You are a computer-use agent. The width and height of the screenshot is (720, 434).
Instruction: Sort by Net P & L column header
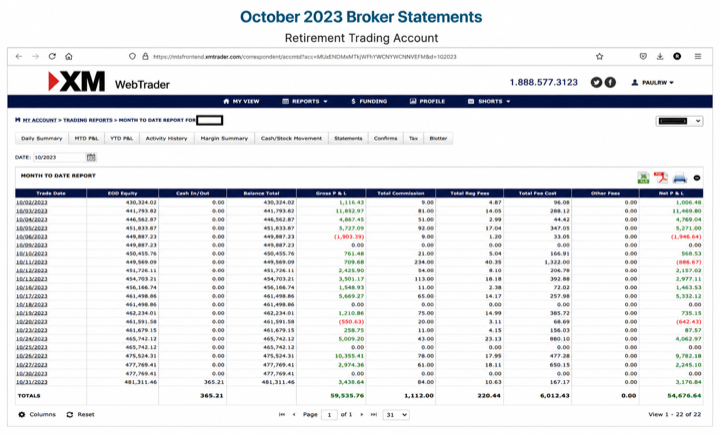[x=671, y=193]
